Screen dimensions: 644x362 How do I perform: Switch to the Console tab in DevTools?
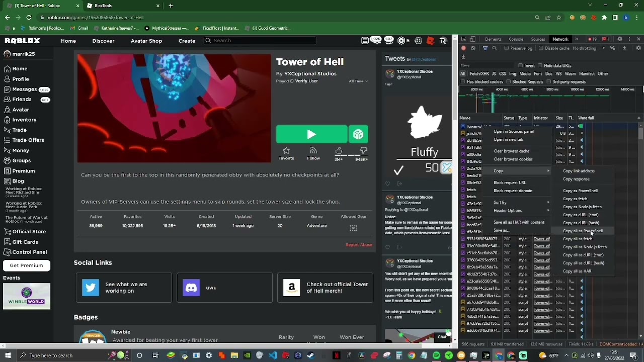(x=516, y=39)
